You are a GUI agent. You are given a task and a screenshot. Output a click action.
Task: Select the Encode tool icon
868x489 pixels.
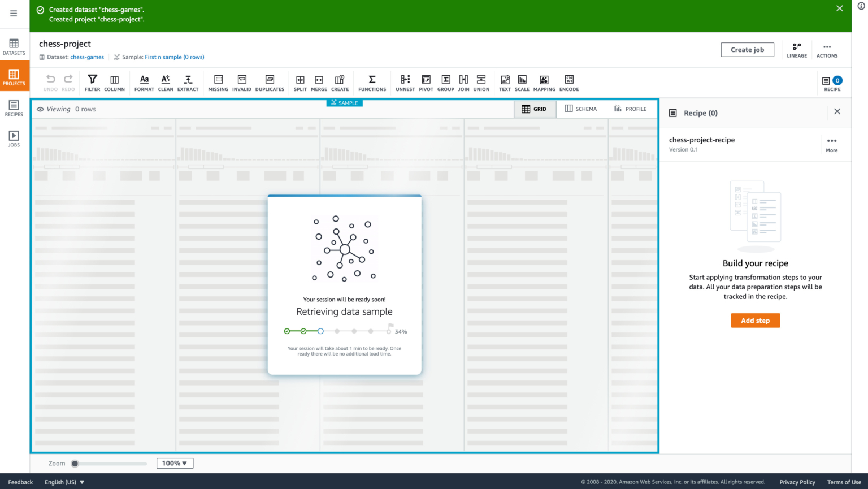569,82
